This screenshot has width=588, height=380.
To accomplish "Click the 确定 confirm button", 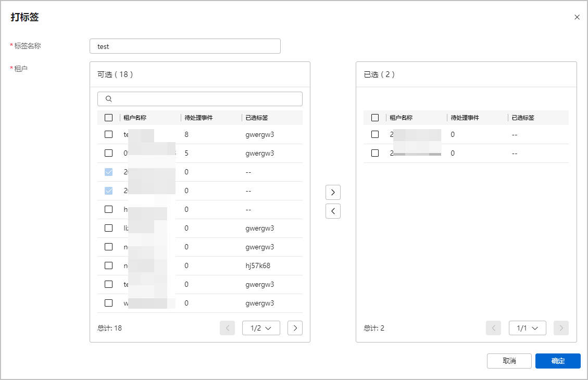I will tap(558, 361).
